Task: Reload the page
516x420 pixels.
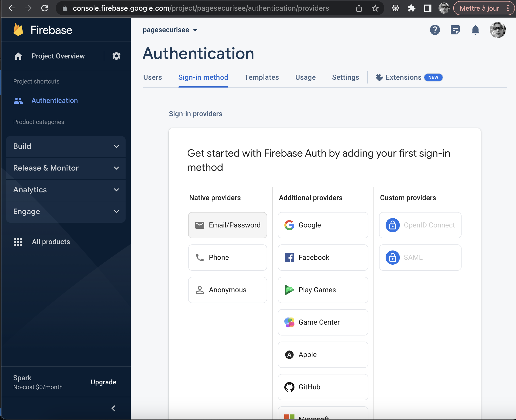Action: 45,8
